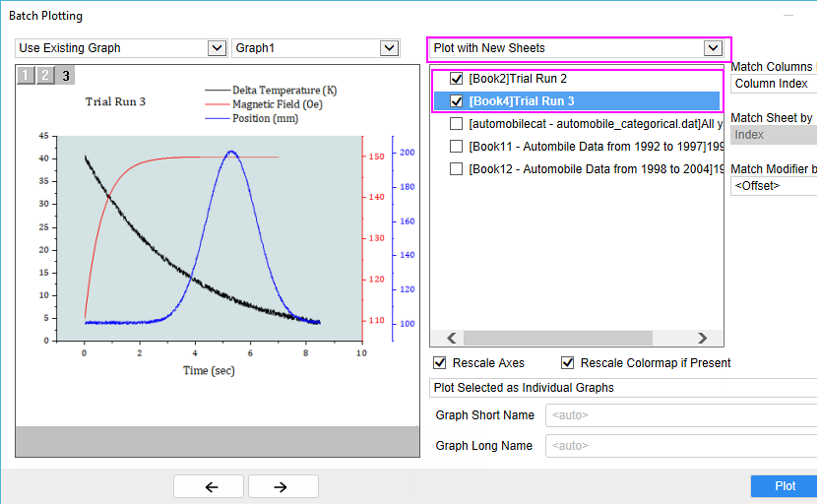The width and height of the screenshot is (819, 504).
Task: Toggle Rescale Colormap if Present option
Action: (x=568, y=363)
